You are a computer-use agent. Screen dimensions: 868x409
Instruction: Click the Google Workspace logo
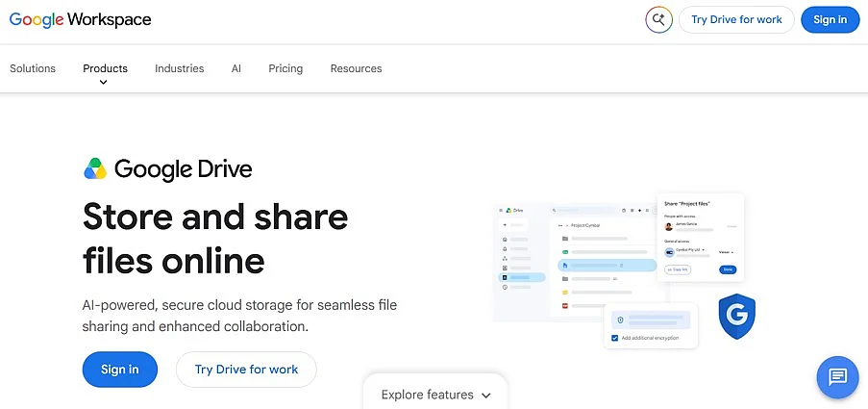pos(81,20)
